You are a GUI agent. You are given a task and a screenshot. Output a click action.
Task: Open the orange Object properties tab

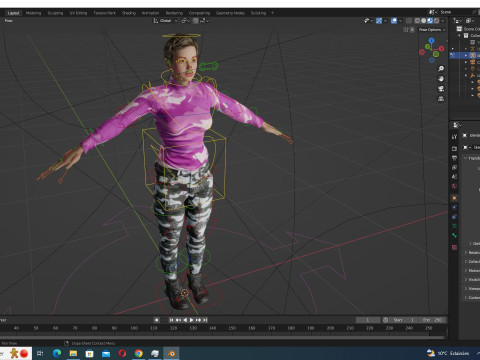click(x=454, y=198)
